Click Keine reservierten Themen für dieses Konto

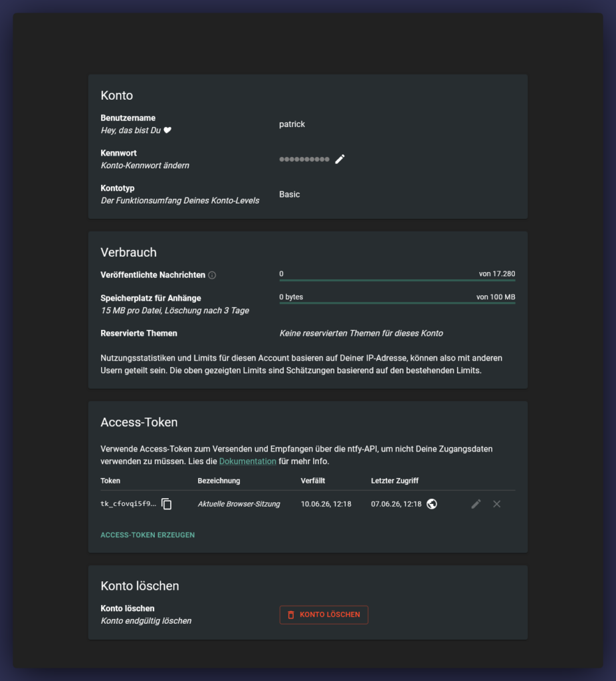pyautogui.click(x=361, y=333)
